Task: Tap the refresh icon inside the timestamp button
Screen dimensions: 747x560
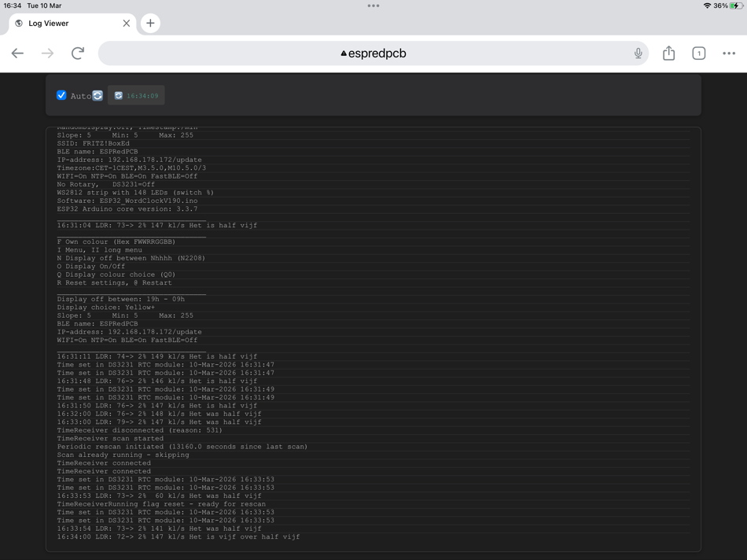Action: [x=120, y=95]
